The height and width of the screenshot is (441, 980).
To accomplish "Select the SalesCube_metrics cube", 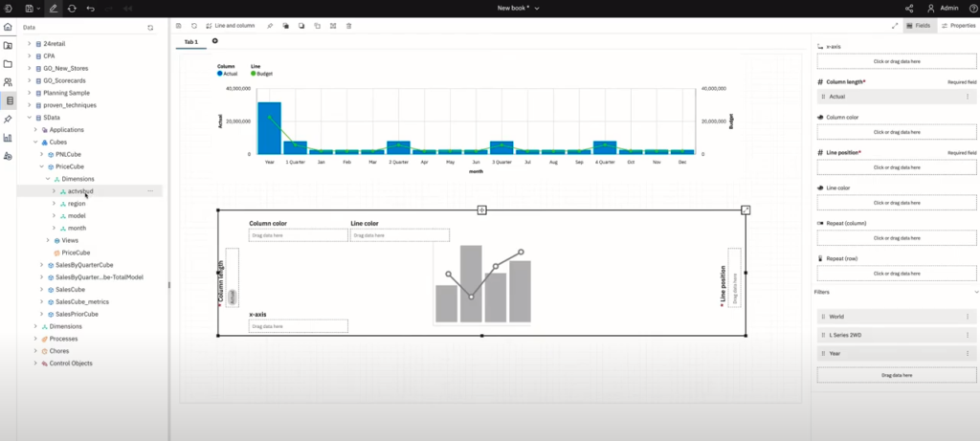I will point(81,301).
